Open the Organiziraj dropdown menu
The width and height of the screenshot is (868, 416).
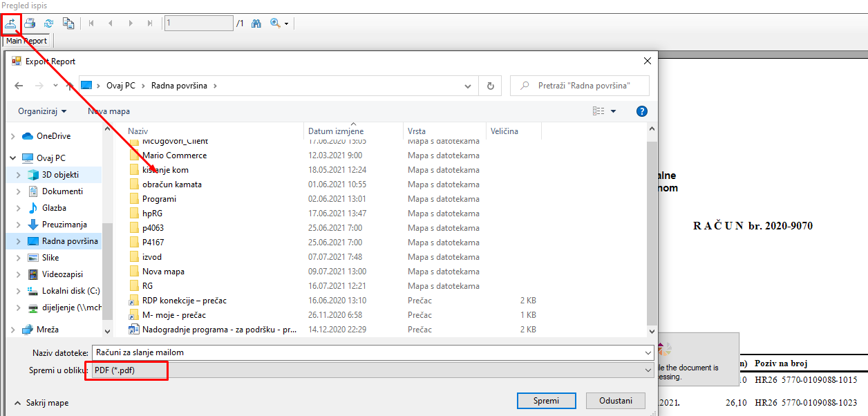tap(43, 111)
